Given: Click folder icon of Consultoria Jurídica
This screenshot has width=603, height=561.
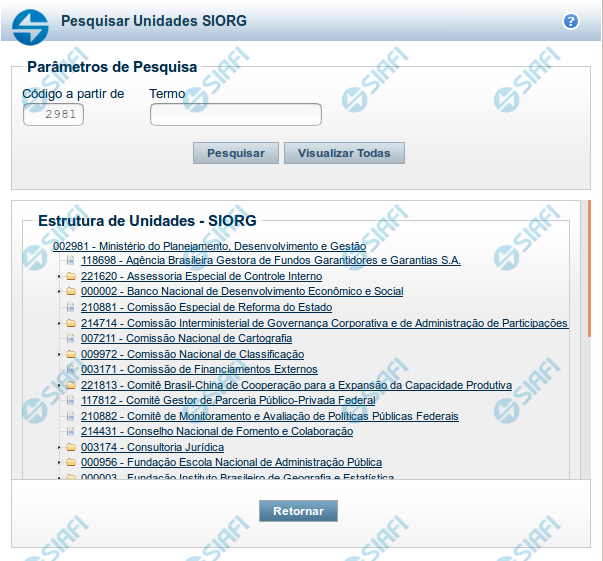Looking at the screenshot, I should tap(71, 448).
